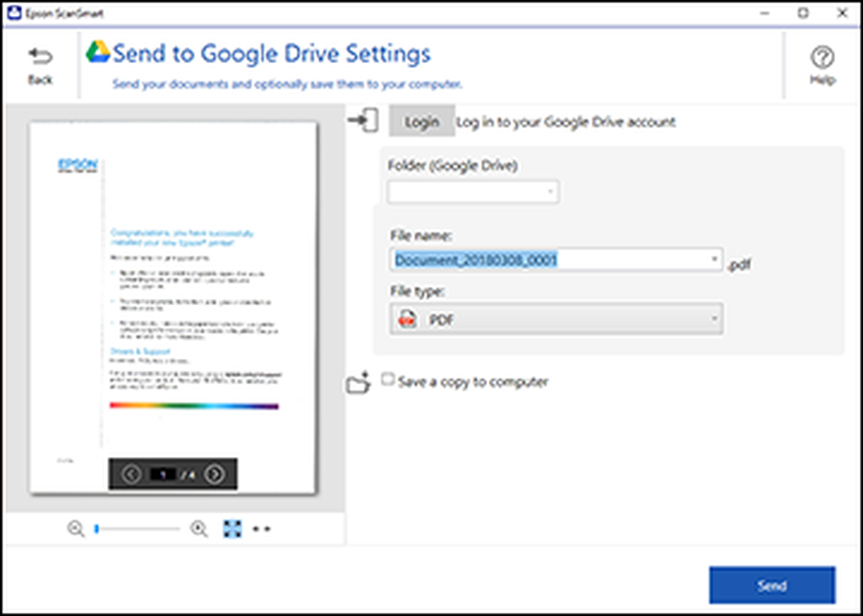The image size is (863, 616).
Task: Click the scanned document preview page
Action: pyautogui.click(x=173, y=307)
